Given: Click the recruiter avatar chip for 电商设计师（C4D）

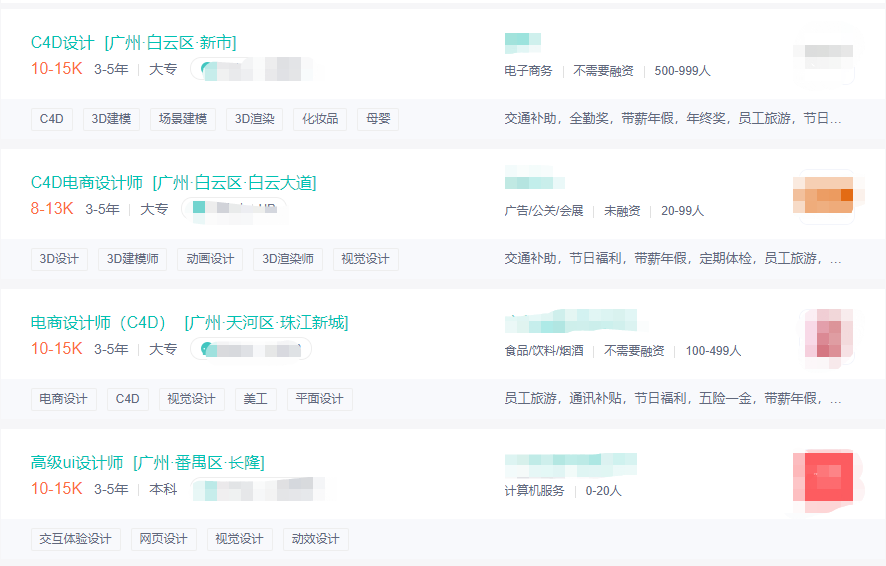Looking at the screenshot, I should 254,350.
